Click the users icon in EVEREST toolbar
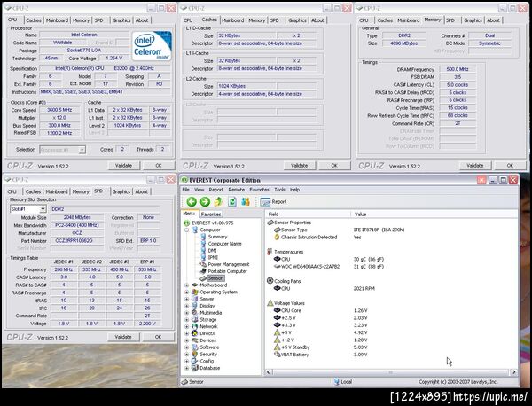 tap(246, 202)
